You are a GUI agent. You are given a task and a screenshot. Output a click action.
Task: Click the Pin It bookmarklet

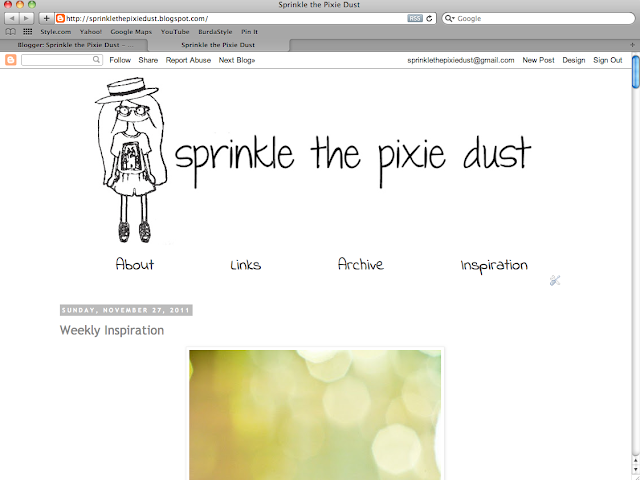pyautogui.click(x=249, y=31)
